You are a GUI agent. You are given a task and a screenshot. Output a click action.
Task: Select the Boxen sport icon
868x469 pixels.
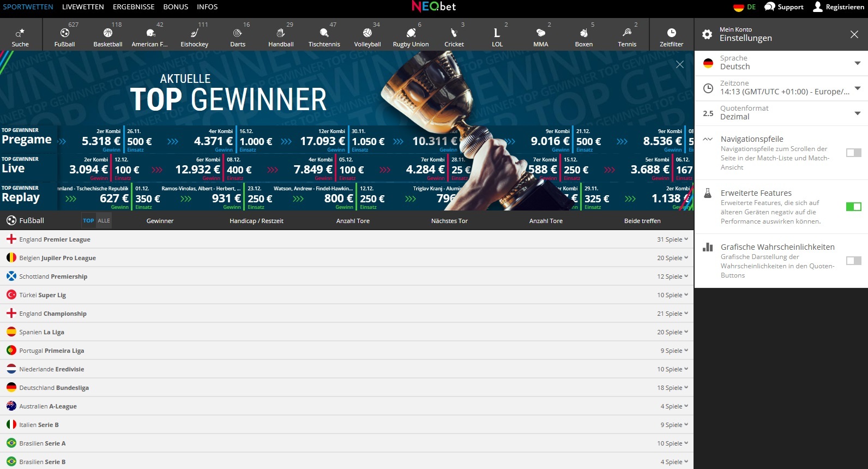(583, 33)
